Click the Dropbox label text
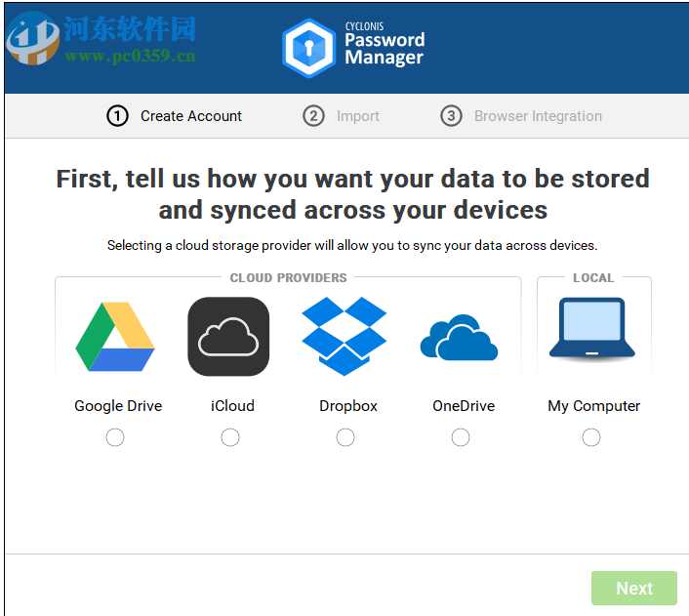689x616 pixels. coord(348,406)
